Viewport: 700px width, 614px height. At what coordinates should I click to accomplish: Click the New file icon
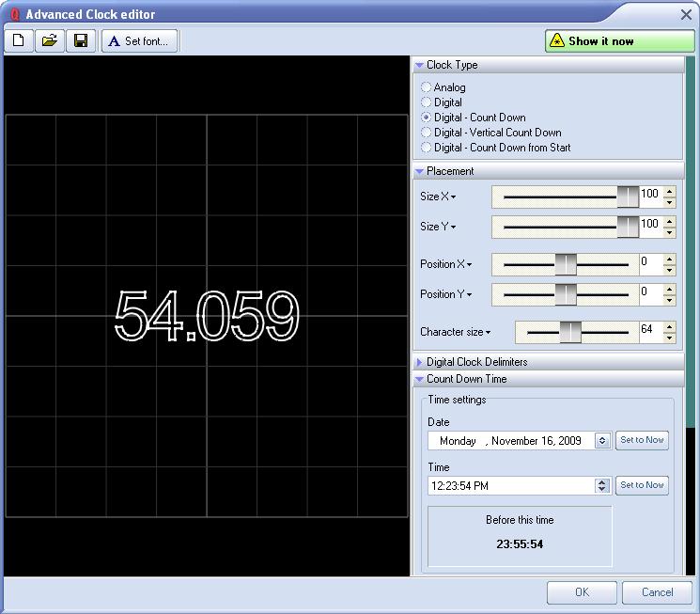point(19,40)
